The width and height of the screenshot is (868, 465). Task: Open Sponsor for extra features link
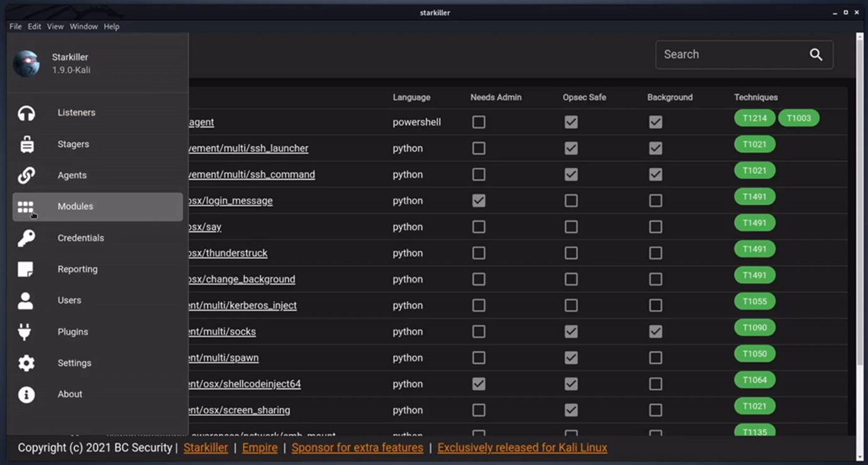click(x=357, y=448)
